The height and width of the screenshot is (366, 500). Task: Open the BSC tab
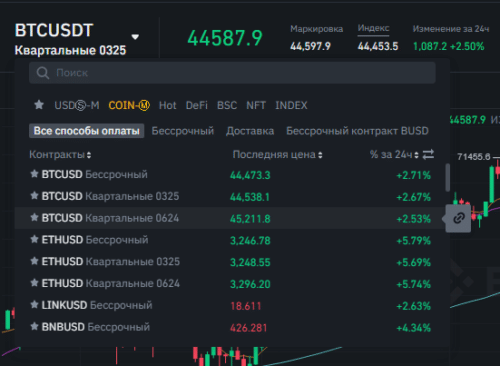(x=227, y=105)
